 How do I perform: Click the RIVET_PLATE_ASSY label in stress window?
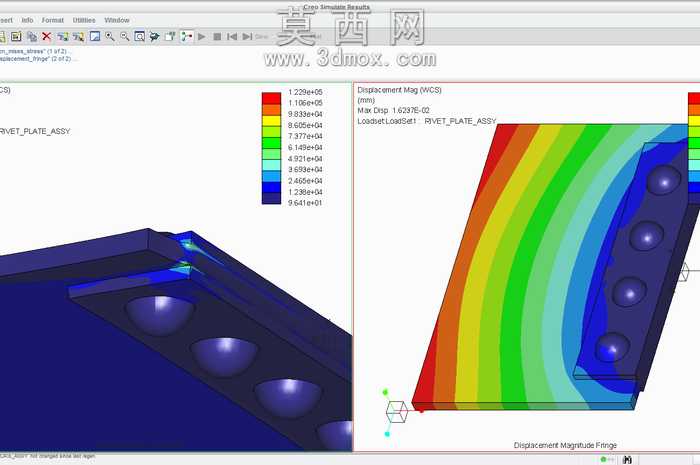tap(35, 131)
